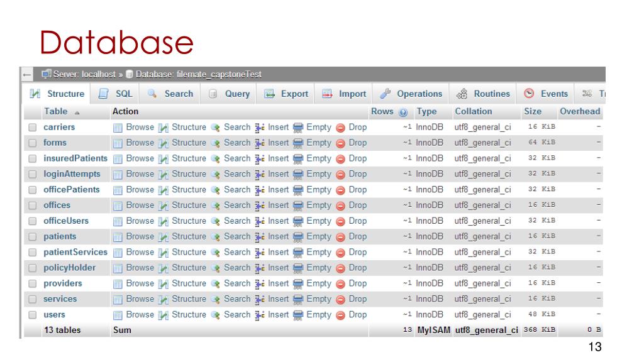Click the MyISAM type in Sum row
This screenshot has height=362, width=644.
[434, 331]
